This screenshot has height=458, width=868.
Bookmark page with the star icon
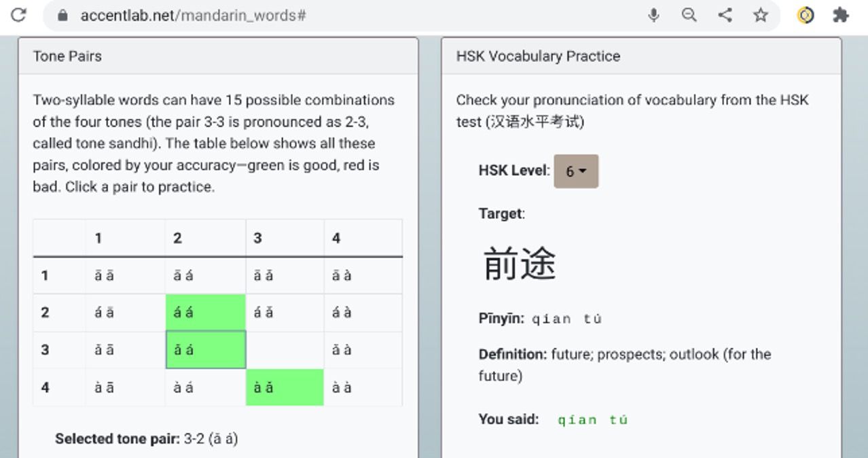point(761,15)
